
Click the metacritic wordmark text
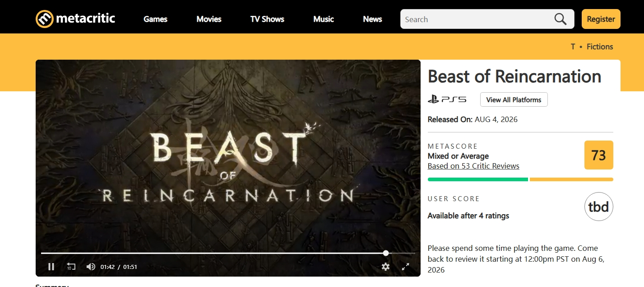(85, 19)
